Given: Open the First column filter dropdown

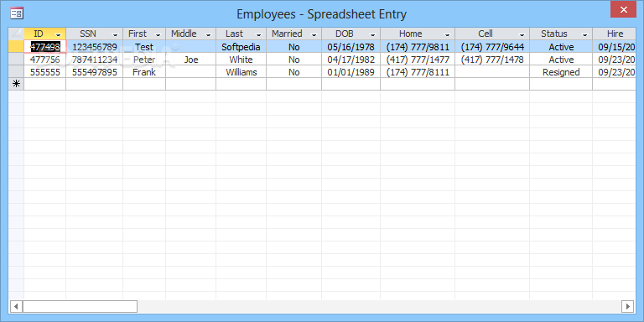Looking at the screenshot, I should (158, 34).
